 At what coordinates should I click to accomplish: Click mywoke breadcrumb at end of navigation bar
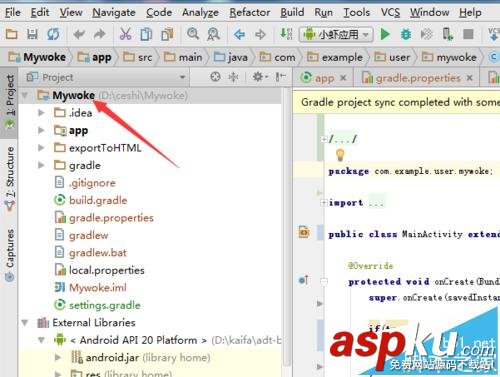point(449,57)
